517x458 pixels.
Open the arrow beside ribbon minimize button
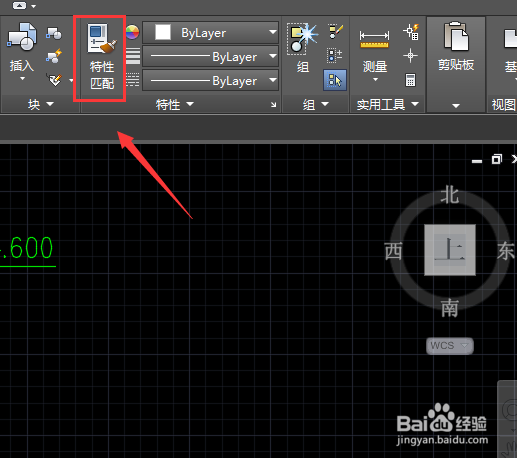[x=33, y=6]
